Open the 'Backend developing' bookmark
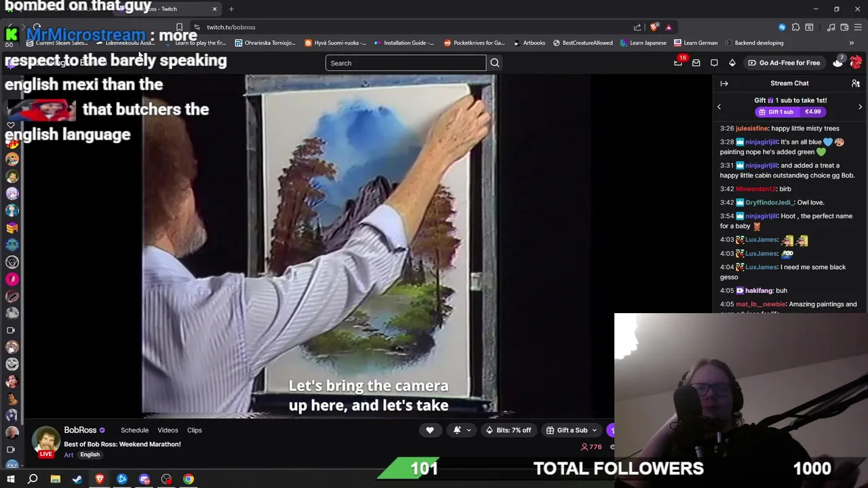868x488 pixels. tap(754, 43)
